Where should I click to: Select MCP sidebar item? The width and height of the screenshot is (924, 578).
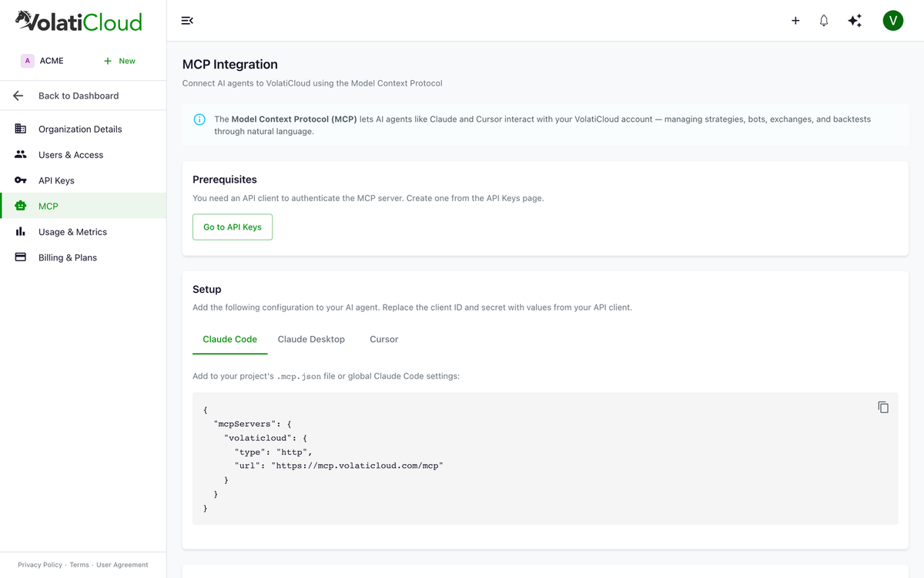click(83, 206)
